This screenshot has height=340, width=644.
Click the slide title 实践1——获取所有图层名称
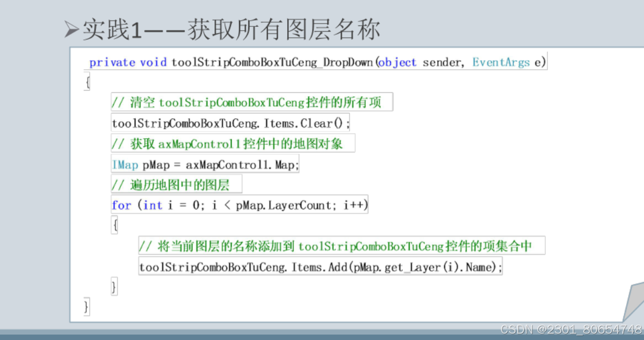pyautogui.click(x=231, y=30)
